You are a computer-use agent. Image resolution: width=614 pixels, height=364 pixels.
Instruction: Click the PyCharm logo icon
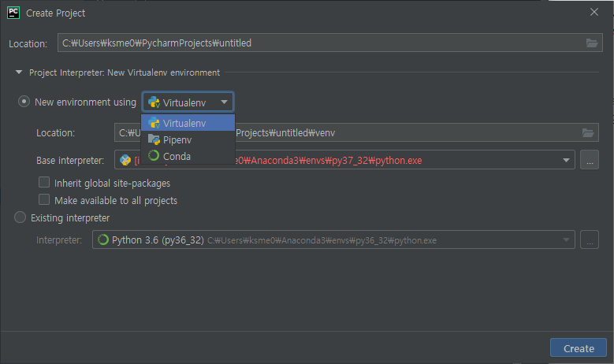pyautogui.click(x=13, y=13)
